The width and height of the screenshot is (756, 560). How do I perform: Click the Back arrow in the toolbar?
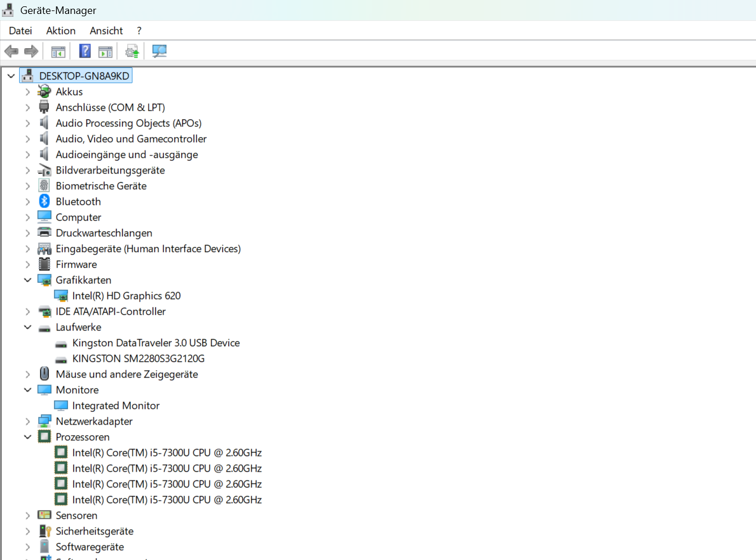click(x=11, y=51)
